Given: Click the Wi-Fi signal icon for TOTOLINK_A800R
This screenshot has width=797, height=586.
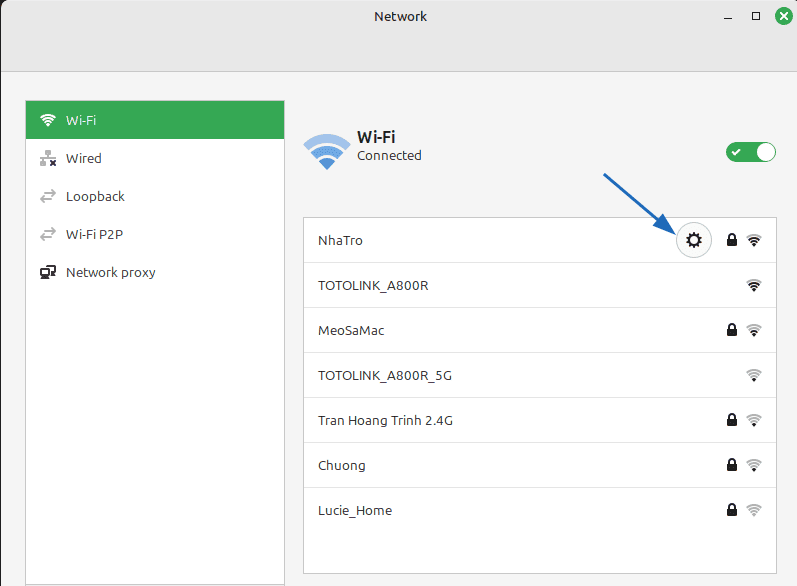Looking at the screenshot, I should (754, 286).
